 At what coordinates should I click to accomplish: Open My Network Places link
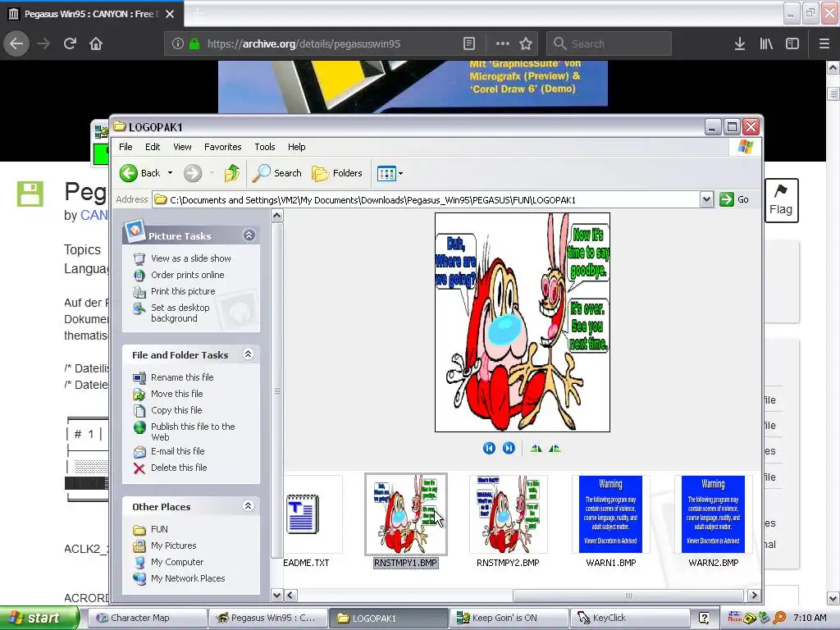(188, 578)
